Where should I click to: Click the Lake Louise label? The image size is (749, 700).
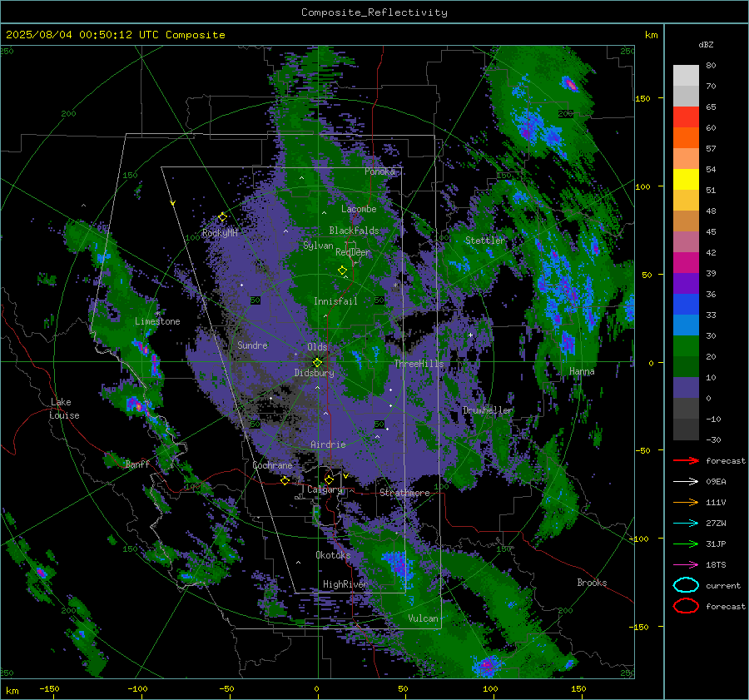click(64, 409)
